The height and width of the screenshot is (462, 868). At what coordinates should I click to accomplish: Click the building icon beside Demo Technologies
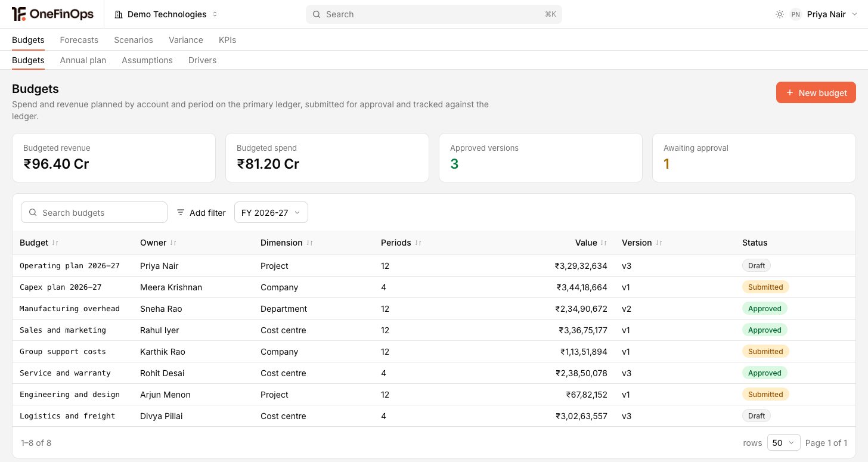pos(118,14)
